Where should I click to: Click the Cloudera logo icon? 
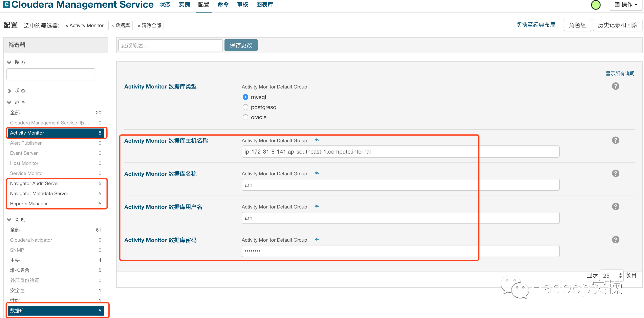[x=6, y=4]
